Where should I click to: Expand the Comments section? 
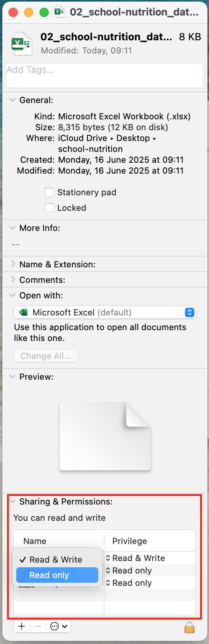click(13, 279)
